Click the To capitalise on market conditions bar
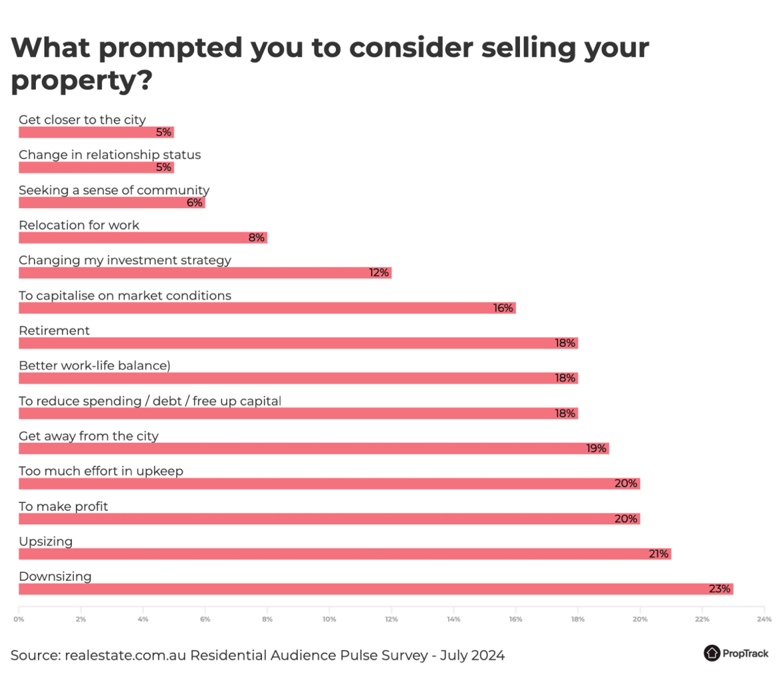 [267, 308]
